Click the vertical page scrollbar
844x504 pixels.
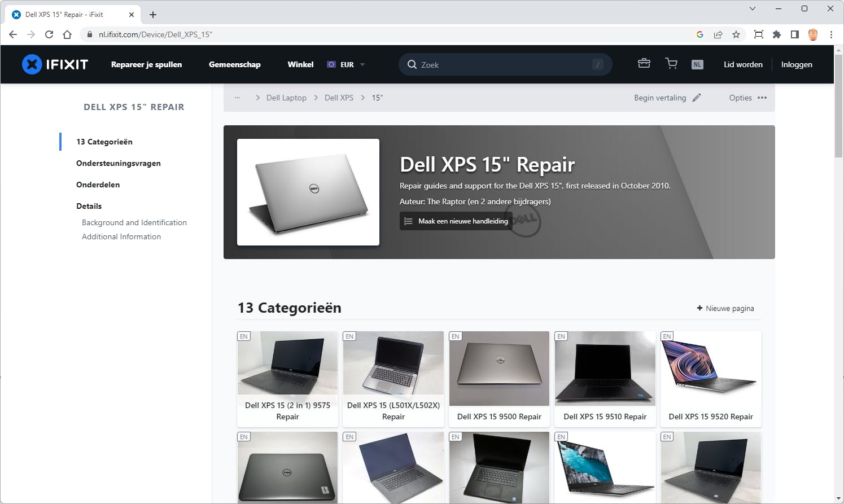838,105
